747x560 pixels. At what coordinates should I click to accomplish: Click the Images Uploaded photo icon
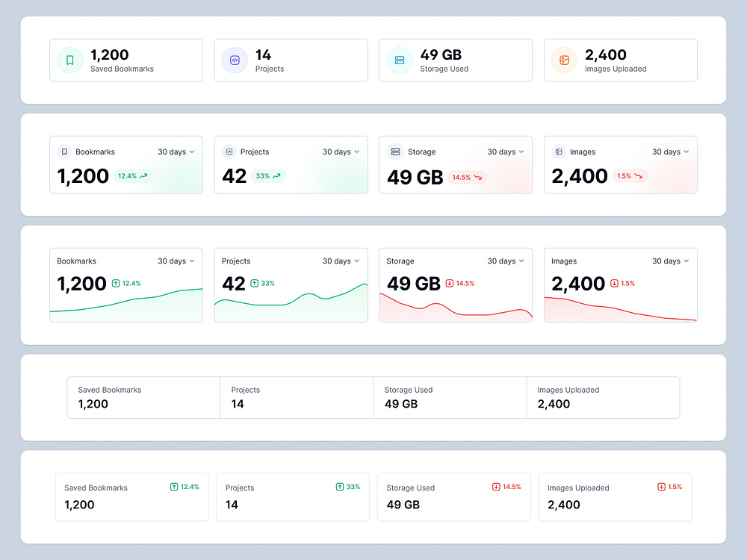(x=563, y=60)
